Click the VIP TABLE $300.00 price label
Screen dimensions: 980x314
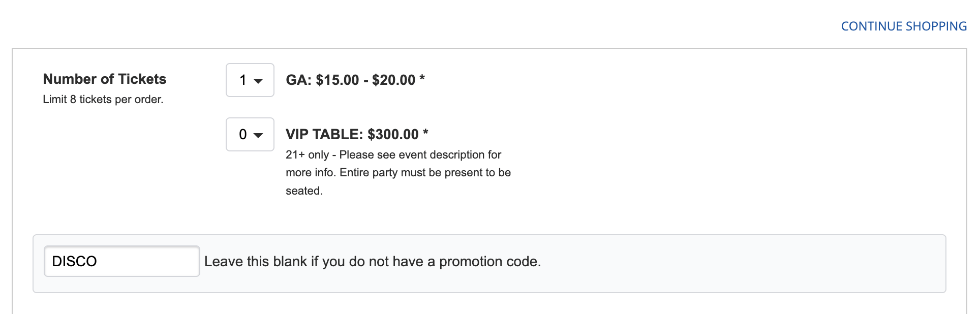tap(352, 135)
